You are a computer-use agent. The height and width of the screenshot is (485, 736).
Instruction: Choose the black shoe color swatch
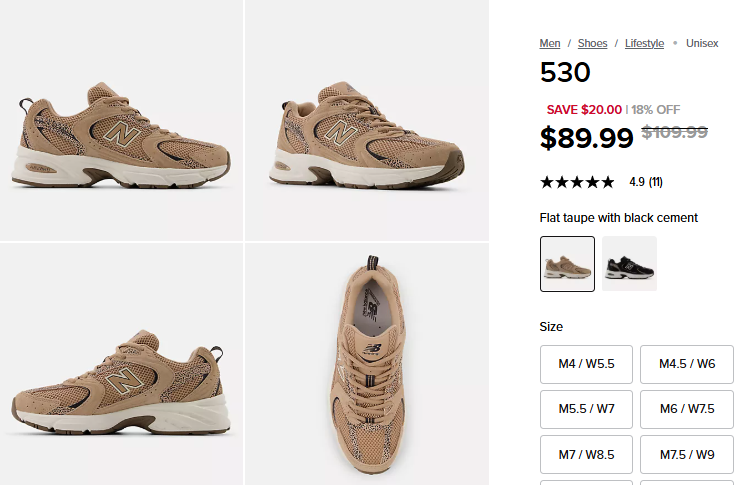coord(629,264)
